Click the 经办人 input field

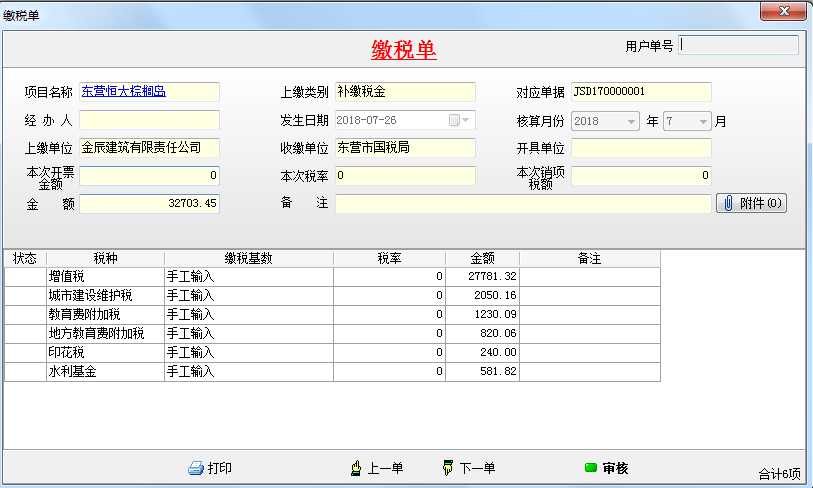click(149, 120)
